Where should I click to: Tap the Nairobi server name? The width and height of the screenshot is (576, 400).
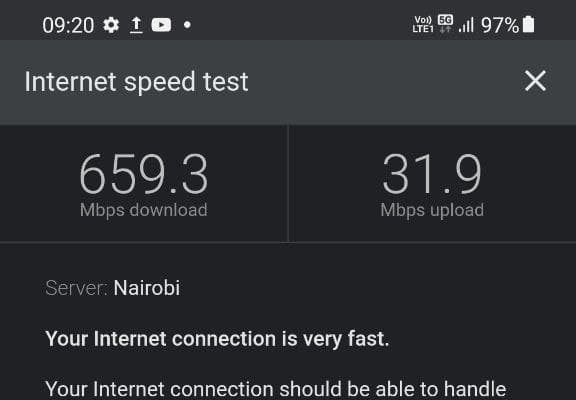pos(147,288)
